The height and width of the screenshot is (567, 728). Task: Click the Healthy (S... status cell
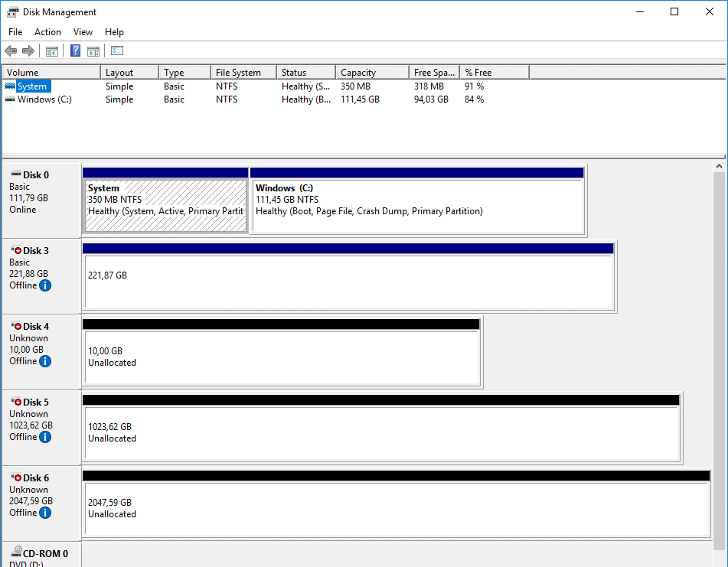click(x=306, y=86)
